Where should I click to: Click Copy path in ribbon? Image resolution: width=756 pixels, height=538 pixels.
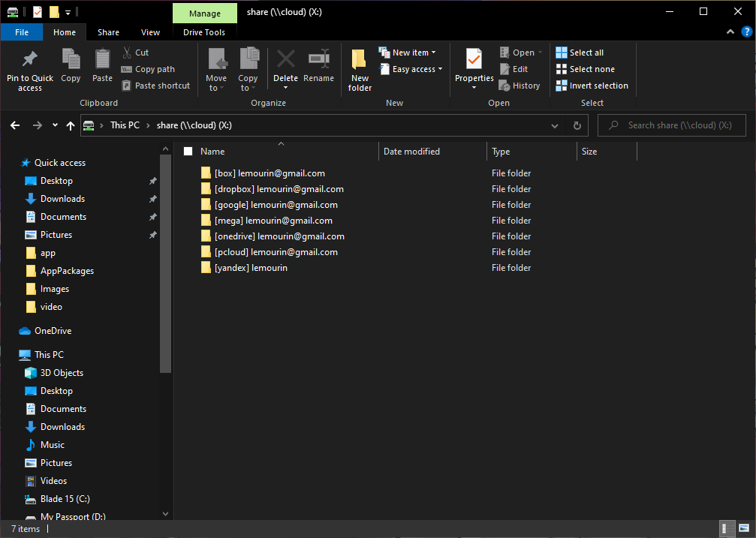point(148,69)
